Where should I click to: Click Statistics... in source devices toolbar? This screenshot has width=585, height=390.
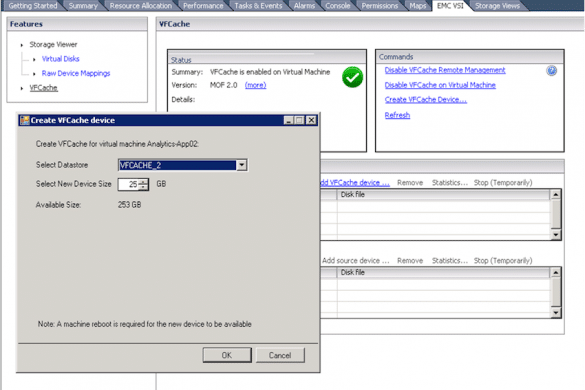(x=450, y=260)
